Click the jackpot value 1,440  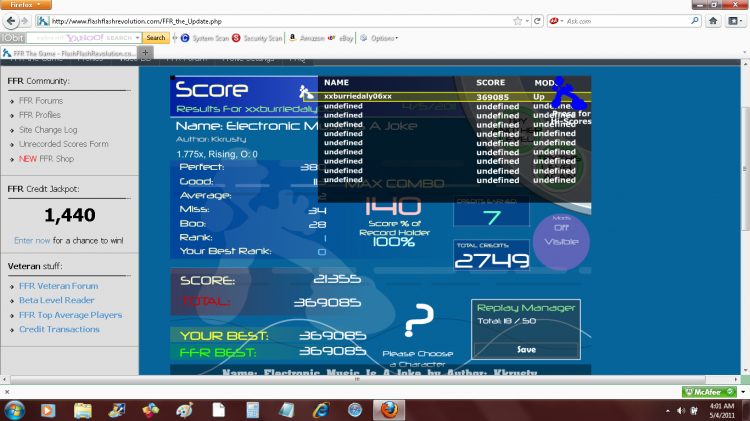70,215
